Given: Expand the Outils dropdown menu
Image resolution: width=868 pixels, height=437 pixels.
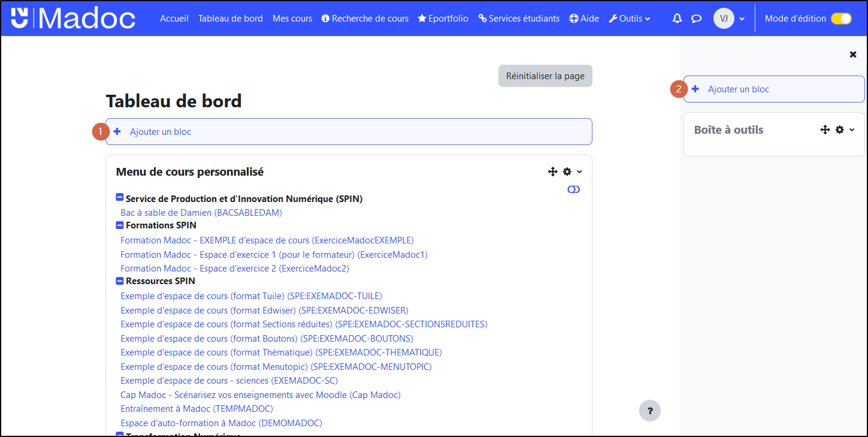Looking at the screenshot, I should [630, 19].
